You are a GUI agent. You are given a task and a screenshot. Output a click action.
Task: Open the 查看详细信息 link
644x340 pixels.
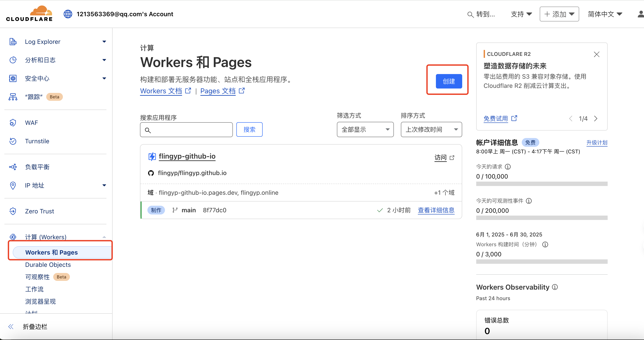click(436, 210)
